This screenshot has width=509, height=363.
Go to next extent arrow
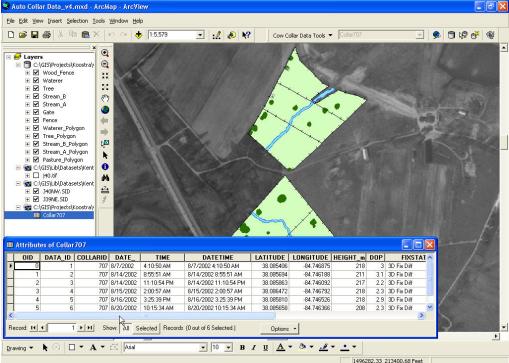coord(105,132)
